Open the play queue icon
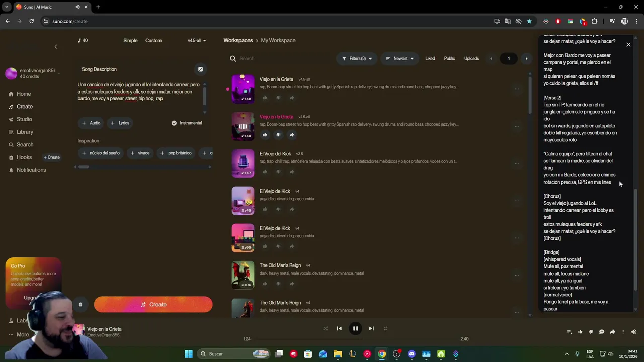 coord(570,332)
